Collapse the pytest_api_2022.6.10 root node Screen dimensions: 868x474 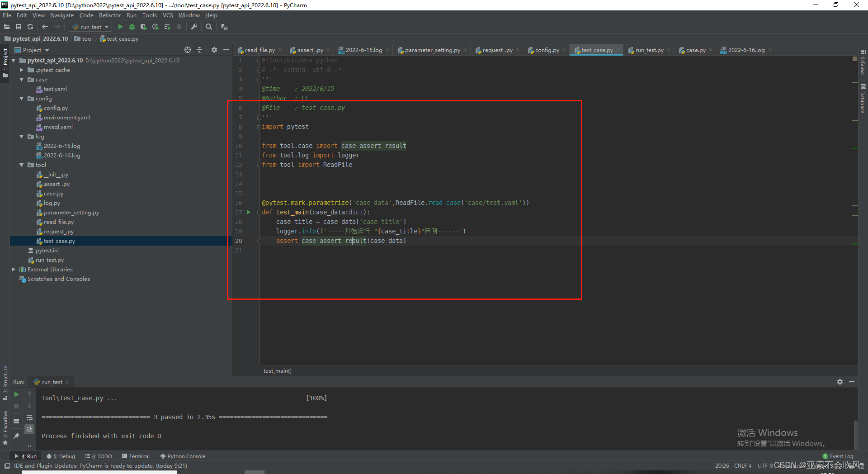click(13, 61)
